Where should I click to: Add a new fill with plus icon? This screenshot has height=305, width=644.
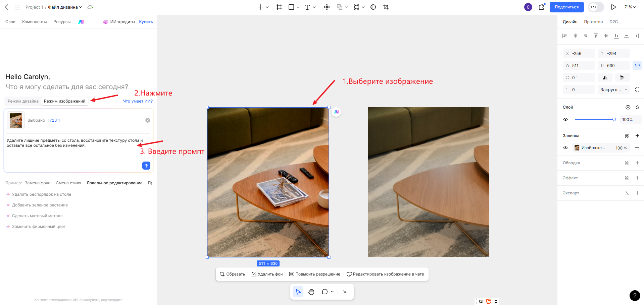click(637, 136)
